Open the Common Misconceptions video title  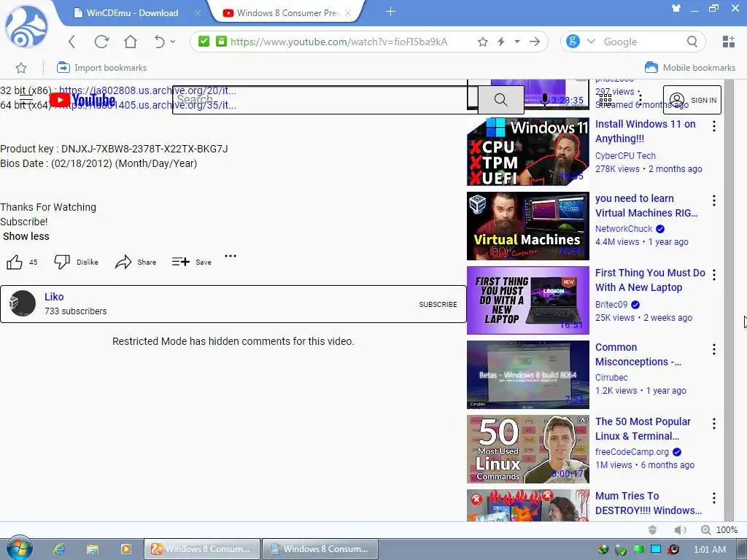click(x=638, y=354)
